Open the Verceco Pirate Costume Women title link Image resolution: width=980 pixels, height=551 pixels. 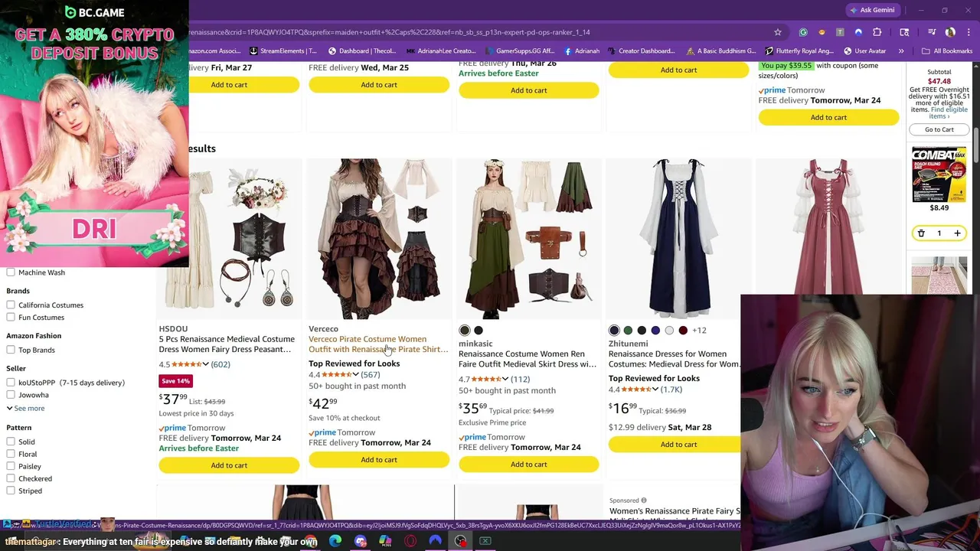(x=378, y=344)
